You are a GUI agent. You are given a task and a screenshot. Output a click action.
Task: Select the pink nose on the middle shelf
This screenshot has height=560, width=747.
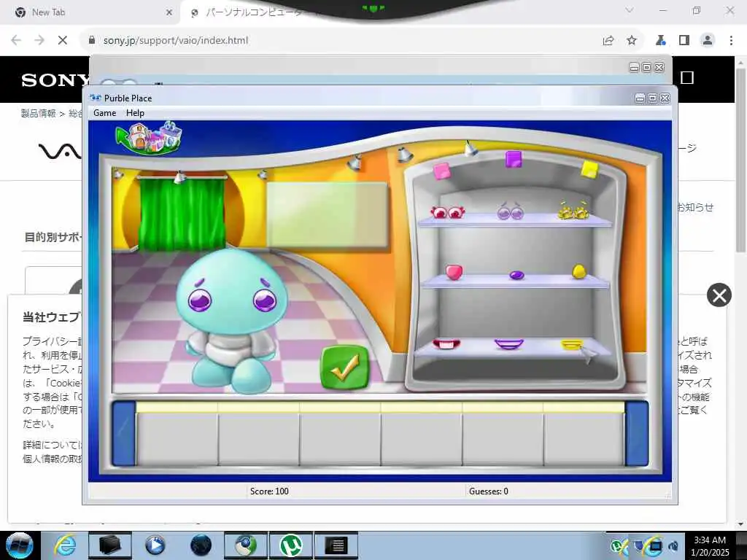(454, 272)
